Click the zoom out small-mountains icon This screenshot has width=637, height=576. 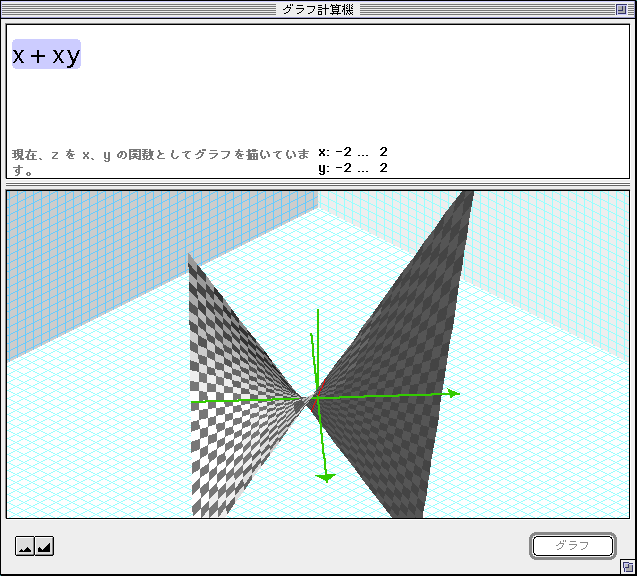(25, 546)
